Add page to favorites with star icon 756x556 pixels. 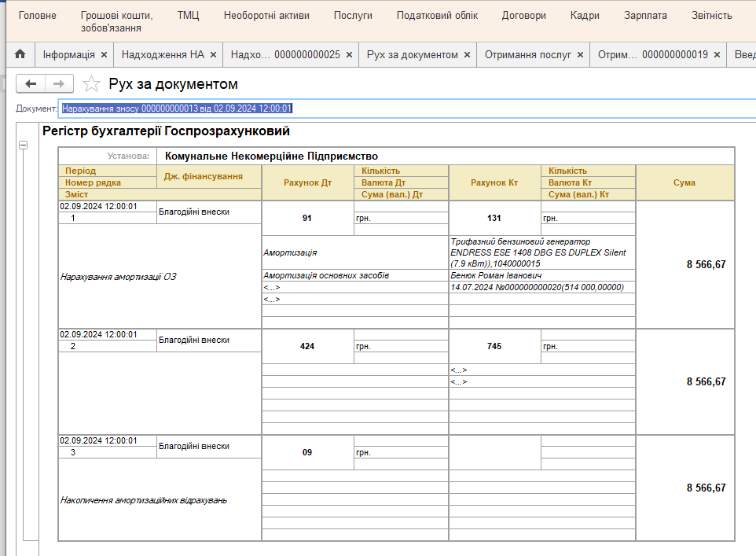point(92,84)
